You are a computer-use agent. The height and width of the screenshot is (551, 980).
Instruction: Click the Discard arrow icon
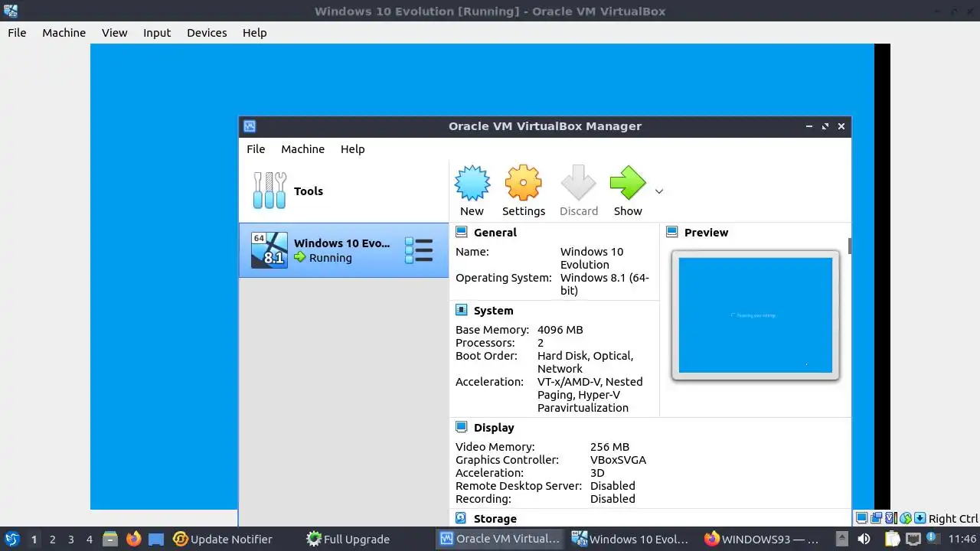click(578, 184)
